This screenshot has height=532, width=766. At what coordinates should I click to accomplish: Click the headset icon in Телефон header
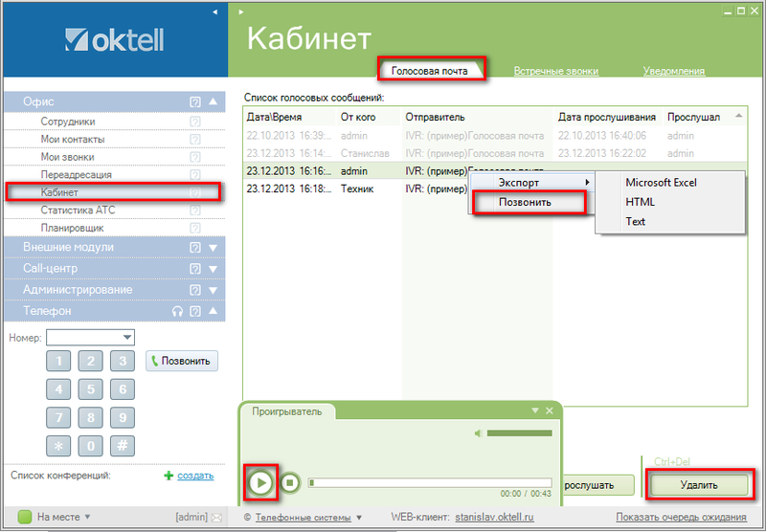point(176,311)
